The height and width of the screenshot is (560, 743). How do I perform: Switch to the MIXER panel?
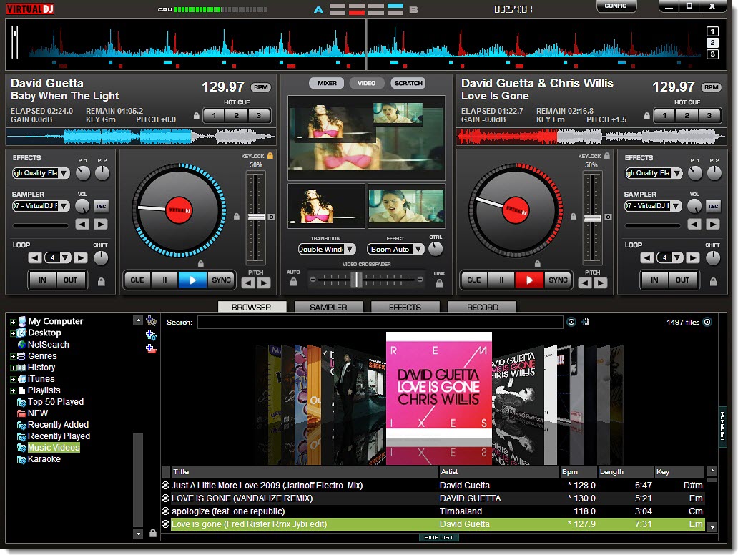coord(327,84)
